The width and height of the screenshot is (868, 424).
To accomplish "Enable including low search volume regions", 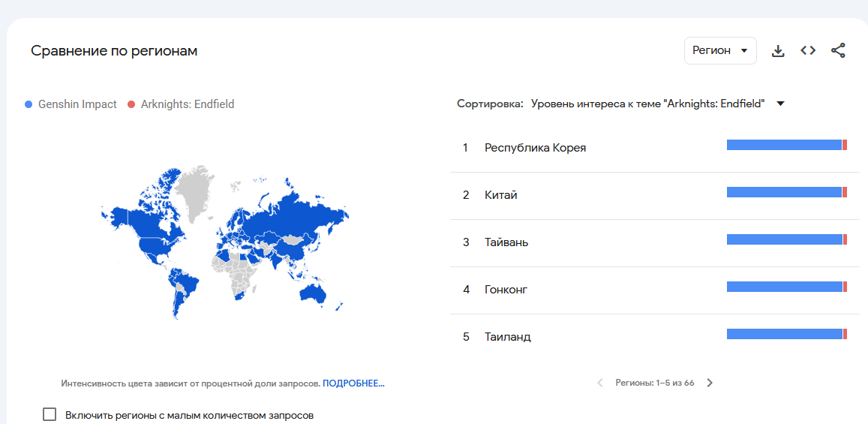I will tap(50, 414).
